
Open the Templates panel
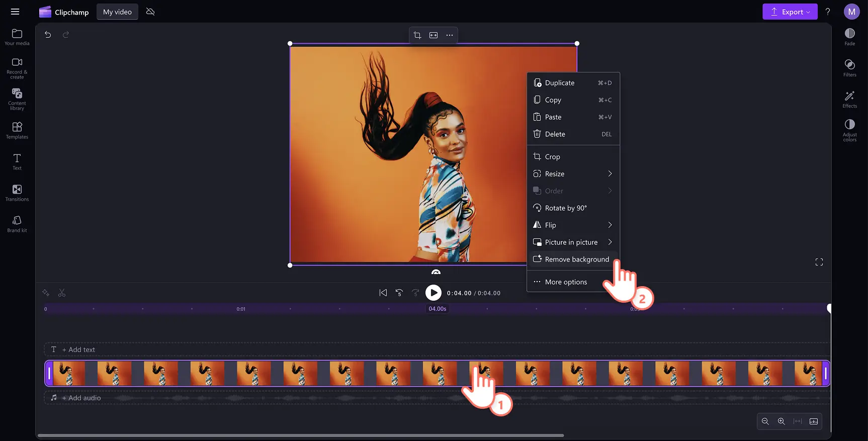[17, 130]
